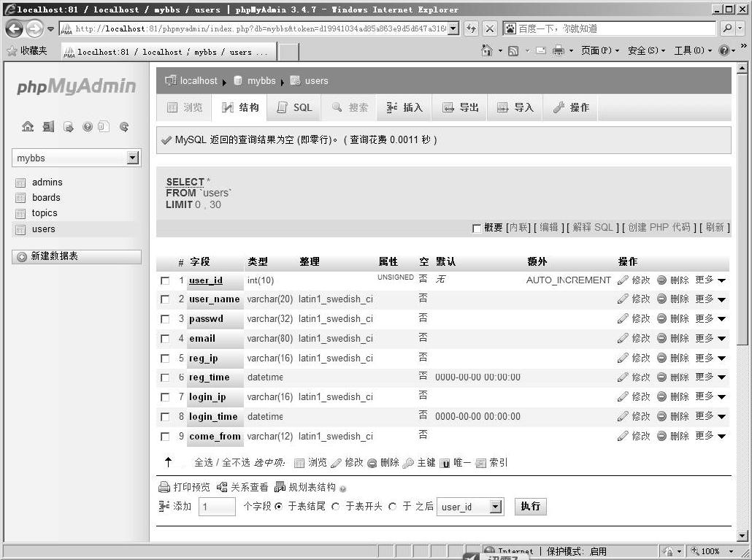Switch to the 插入 (Insert) tab
The height and width of the screenshot is (560, 752).
point(404,107)
